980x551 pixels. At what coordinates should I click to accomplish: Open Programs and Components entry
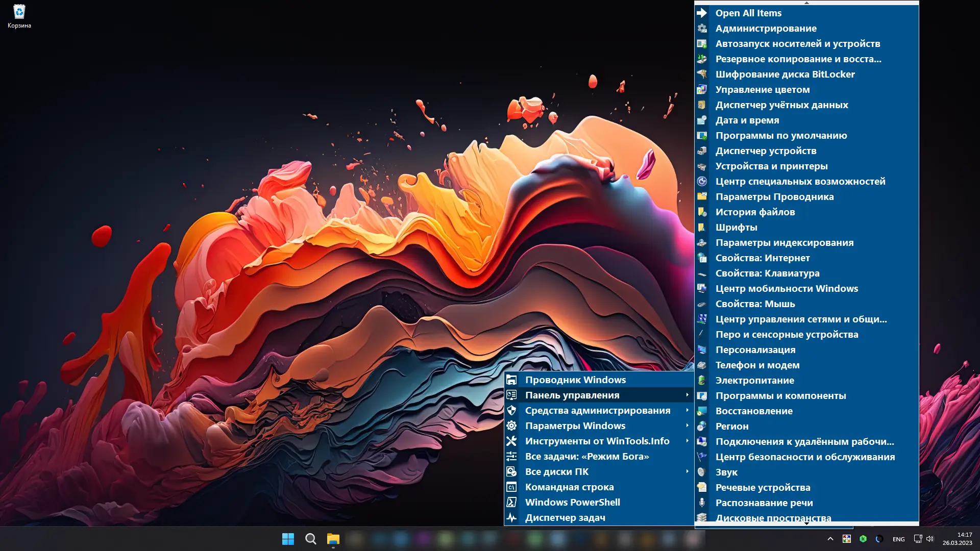780,396
